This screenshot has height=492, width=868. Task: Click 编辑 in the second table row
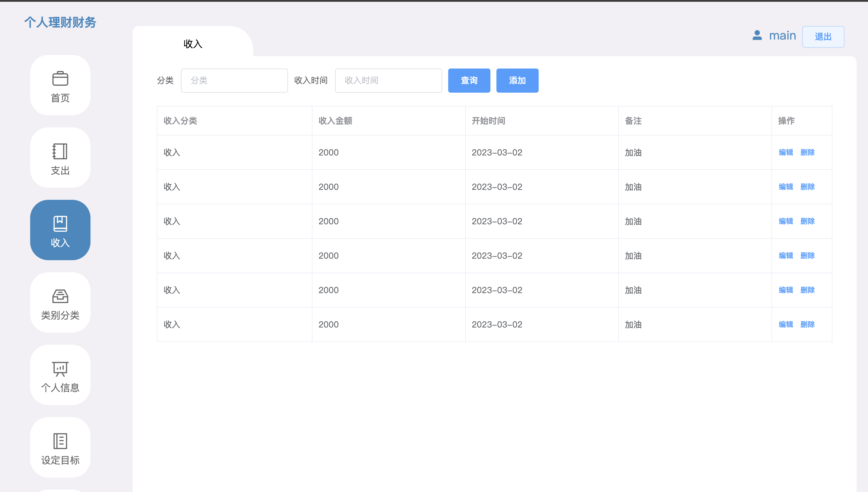[x=786, y=187]
